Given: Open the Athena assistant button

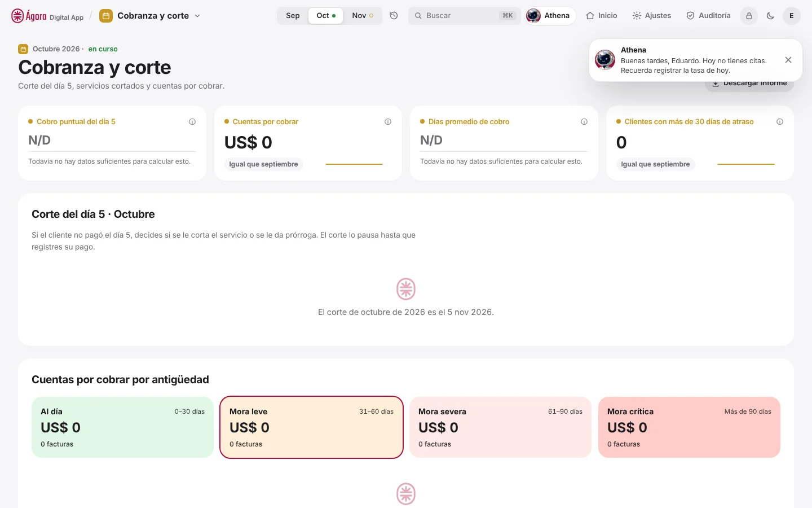Looking at the screenshot, I should coord(550,16).
